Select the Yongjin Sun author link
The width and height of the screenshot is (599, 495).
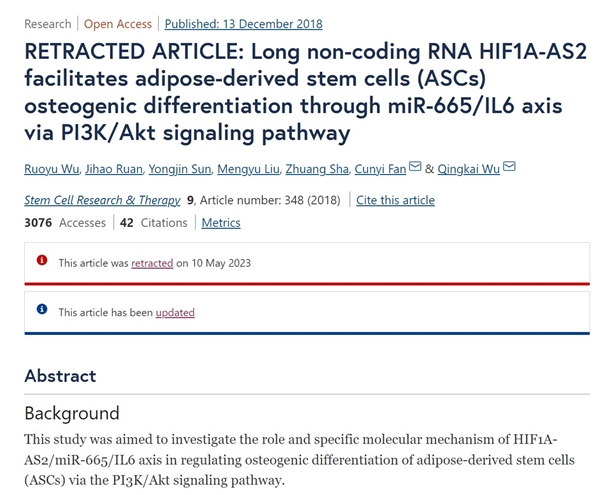180,169
